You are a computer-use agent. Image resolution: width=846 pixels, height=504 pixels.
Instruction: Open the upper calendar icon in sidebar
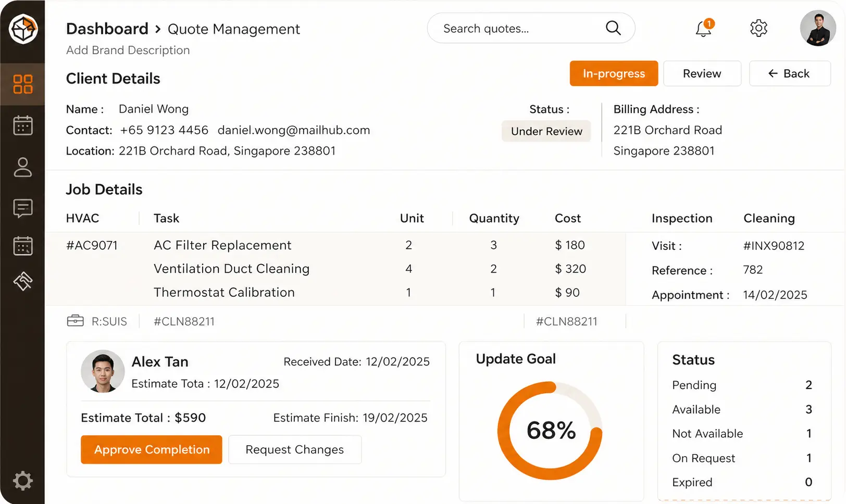(x=23, y=125)
